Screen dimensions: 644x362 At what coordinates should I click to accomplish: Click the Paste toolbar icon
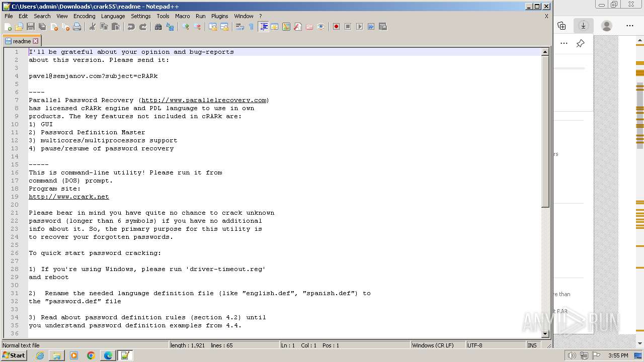(x=116, y=27)
